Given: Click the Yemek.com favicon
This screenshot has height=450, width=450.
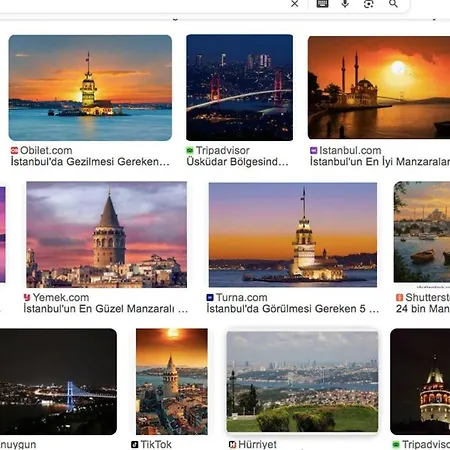Looking at the screenshot, I should click(x=27, y=297).
